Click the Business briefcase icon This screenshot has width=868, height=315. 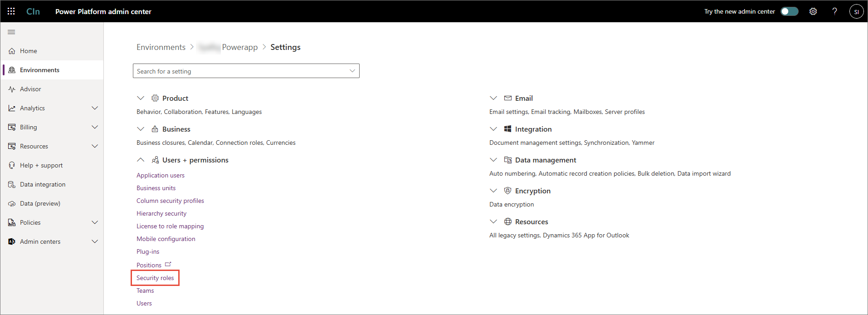coord(155,129)
